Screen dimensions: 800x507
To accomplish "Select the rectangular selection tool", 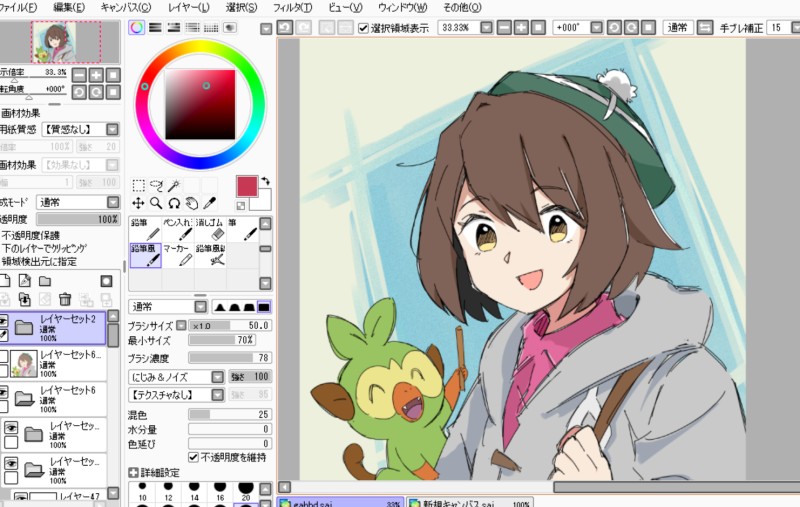I will click(x=138, y=185).
